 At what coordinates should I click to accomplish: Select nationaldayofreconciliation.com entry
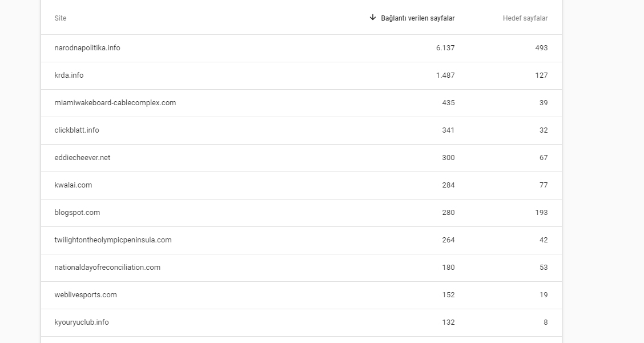[301, 268]
